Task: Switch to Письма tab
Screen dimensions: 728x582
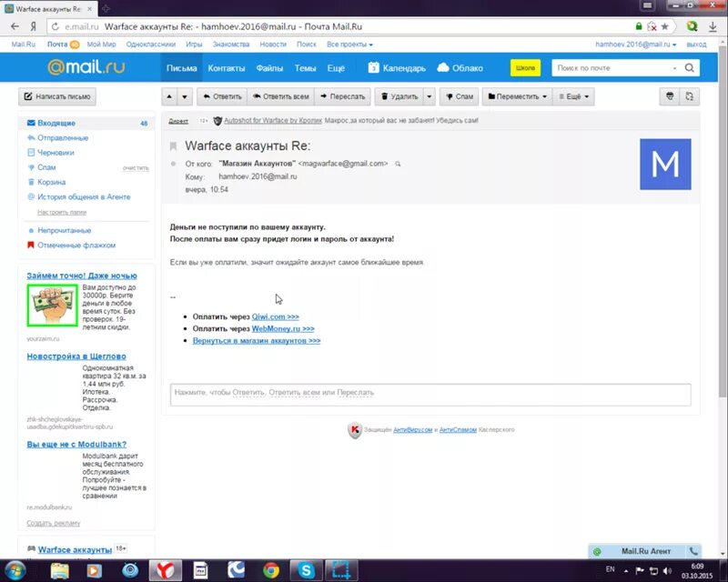Action: (181, 68)
